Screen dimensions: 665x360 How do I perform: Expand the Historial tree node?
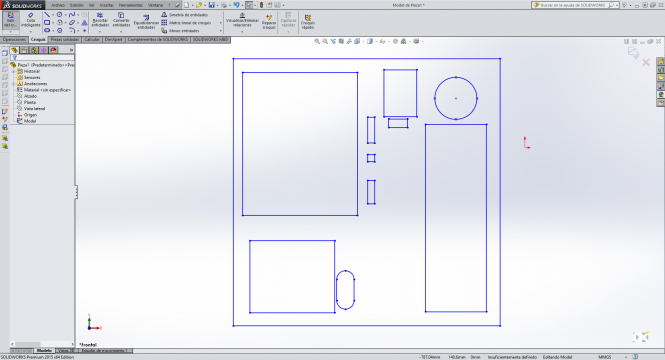14,71
